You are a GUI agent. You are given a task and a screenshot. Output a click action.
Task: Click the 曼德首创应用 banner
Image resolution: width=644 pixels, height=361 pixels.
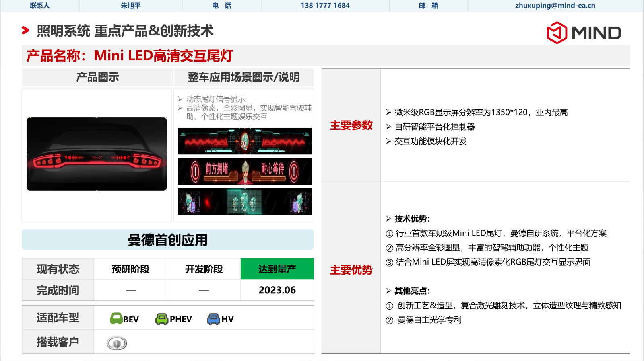168,240
